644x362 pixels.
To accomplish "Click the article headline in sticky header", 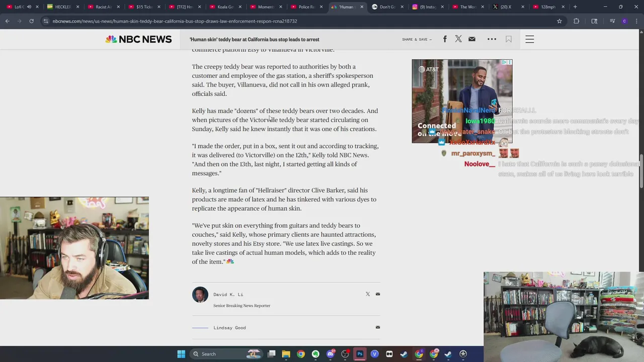I will 255,39.
